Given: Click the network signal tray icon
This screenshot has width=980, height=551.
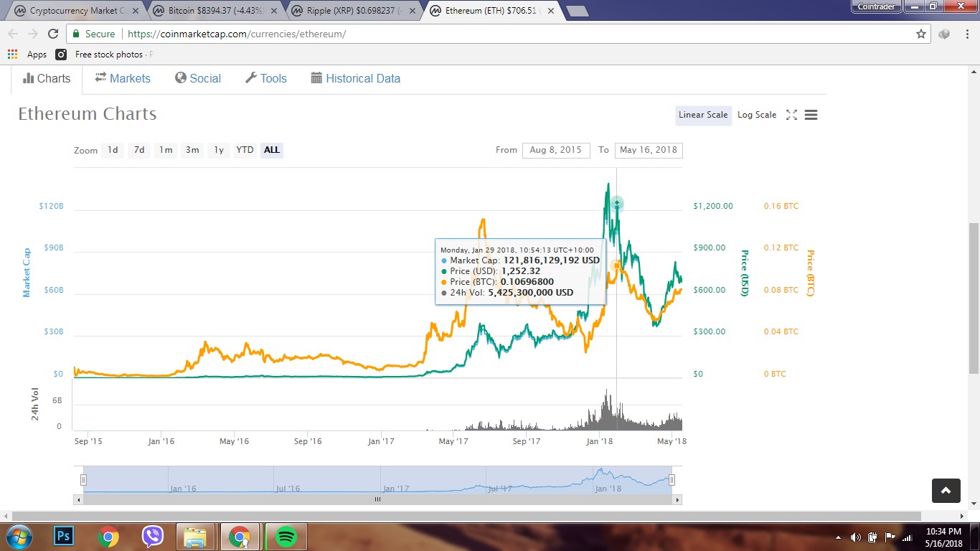Looking at the screenshot, I should pos(908,537).
